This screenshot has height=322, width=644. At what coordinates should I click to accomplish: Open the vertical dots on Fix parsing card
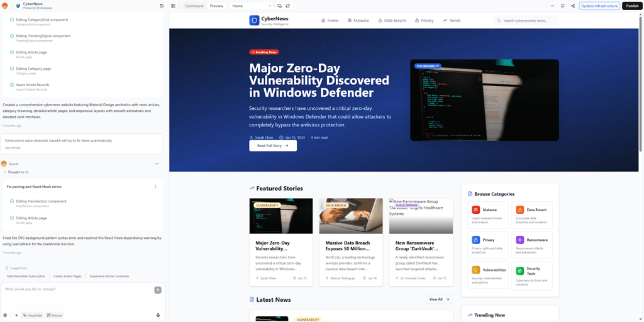(155, 186)
